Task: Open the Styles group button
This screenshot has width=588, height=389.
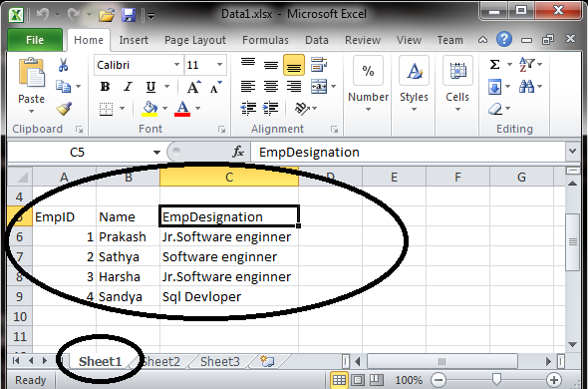Action: pyautogui.click(x=414, y=85)
